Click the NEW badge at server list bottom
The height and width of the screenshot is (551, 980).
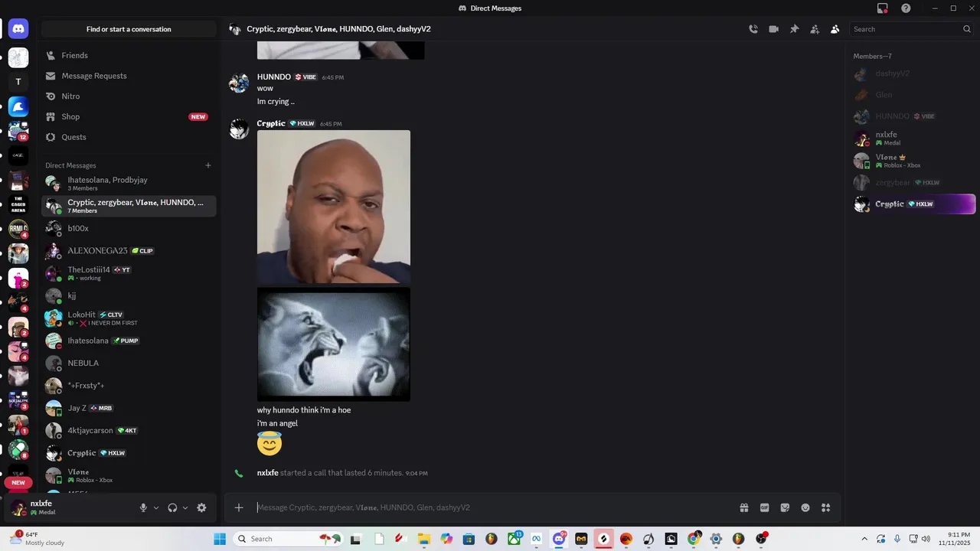click(x=18, y=483)
